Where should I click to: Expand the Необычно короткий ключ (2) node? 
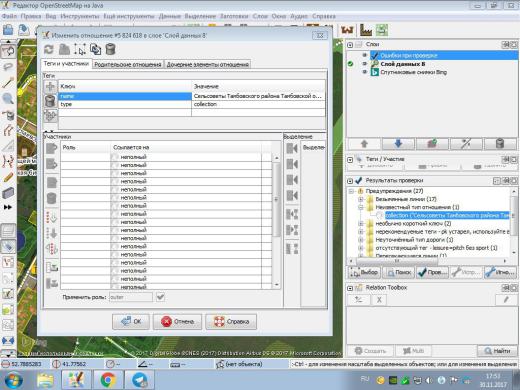[x=360, y=223]
